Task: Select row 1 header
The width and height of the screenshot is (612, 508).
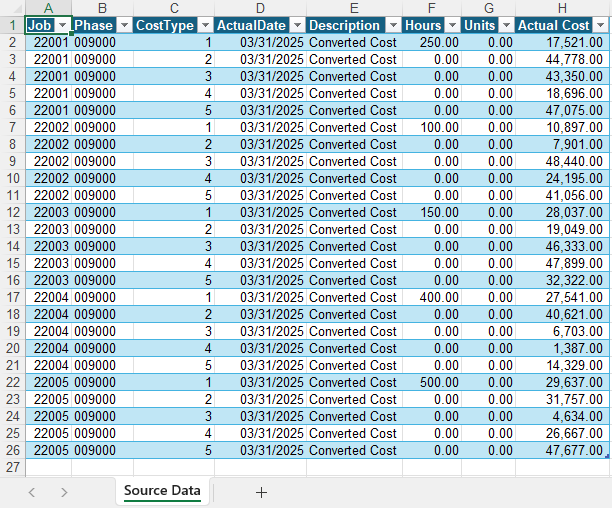Action: pos(12,25)
